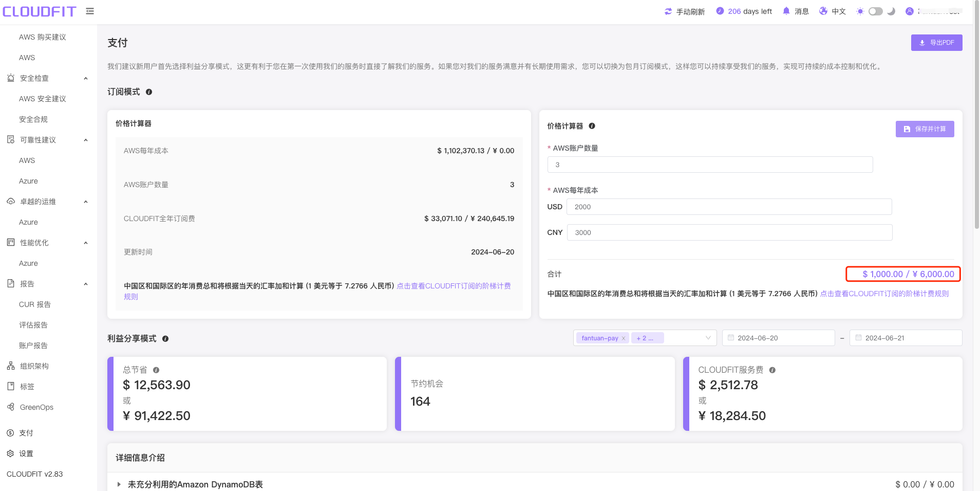Click info icon beside 总节省
The image size is (980, 491).
coord(156,370)
